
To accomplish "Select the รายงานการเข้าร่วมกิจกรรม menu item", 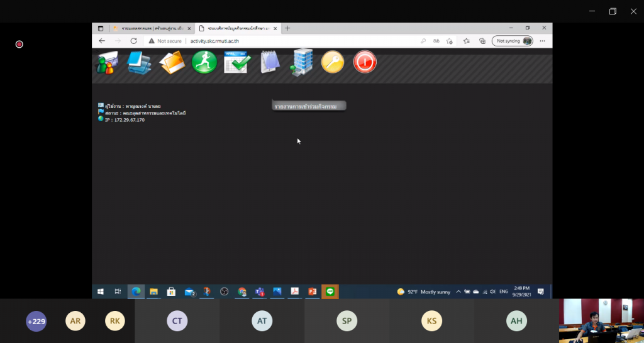I will [x=308, y=106].
